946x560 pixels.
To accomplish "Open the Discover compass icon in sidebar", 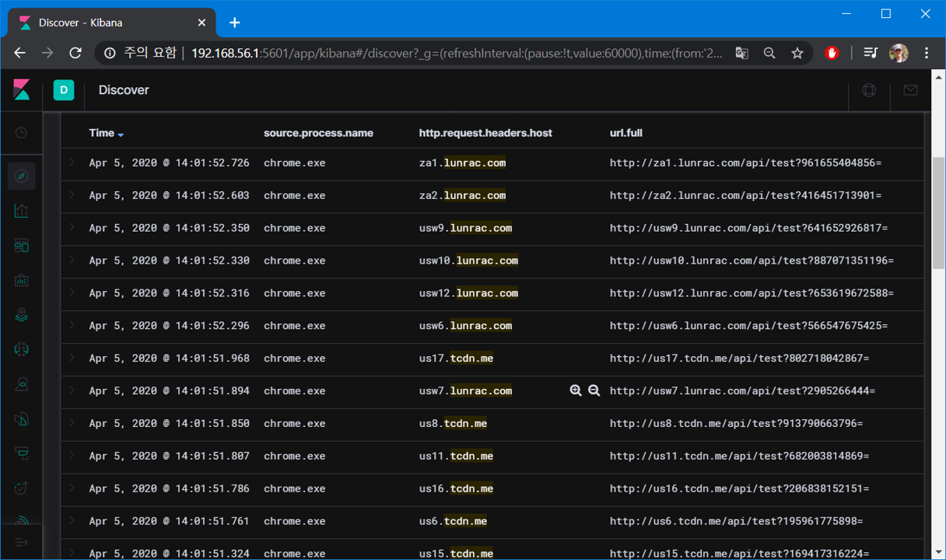I will pos(21,177).
